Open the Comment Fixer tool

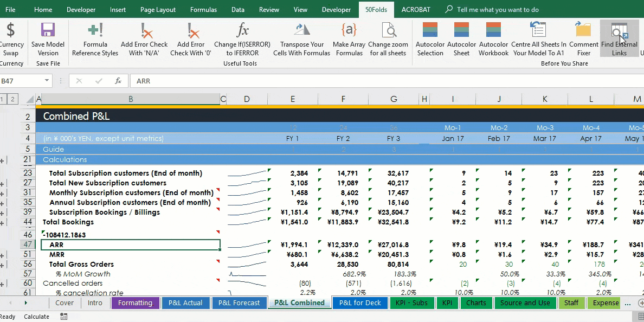584,39
